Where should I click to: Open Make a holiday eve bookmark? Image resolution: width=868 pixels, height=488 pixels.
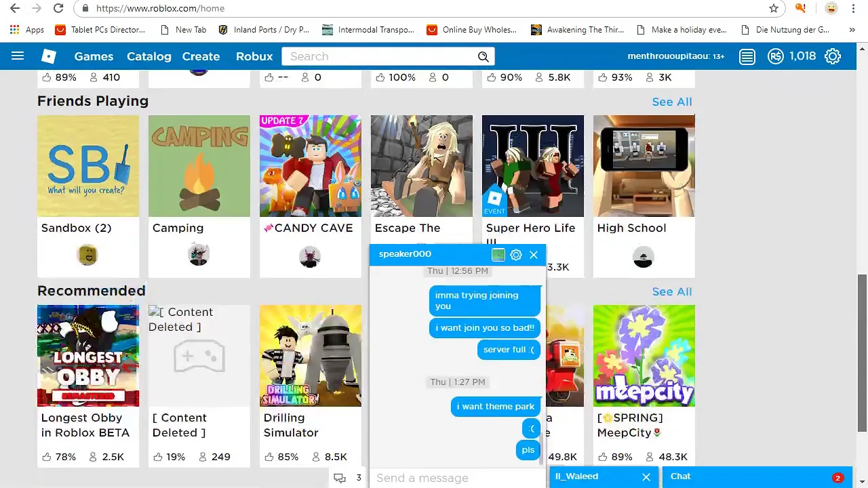click(x=682, y=30)
